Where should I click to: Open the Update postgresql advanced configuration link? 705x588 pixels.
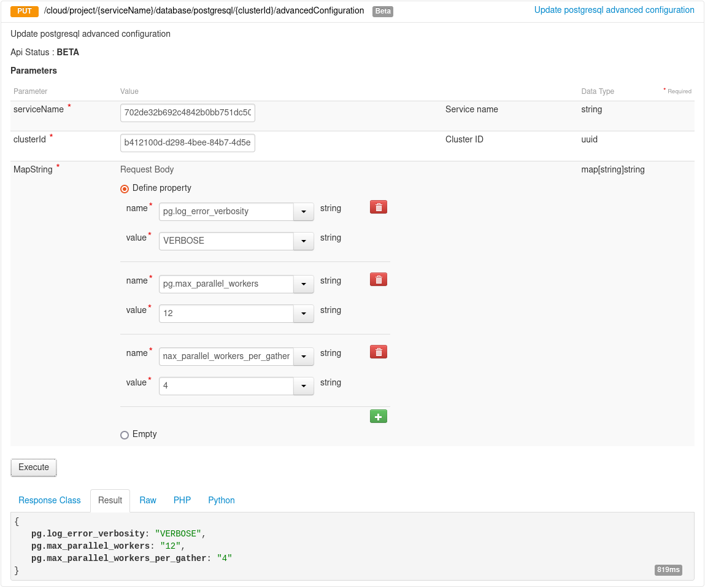(614, 10)
